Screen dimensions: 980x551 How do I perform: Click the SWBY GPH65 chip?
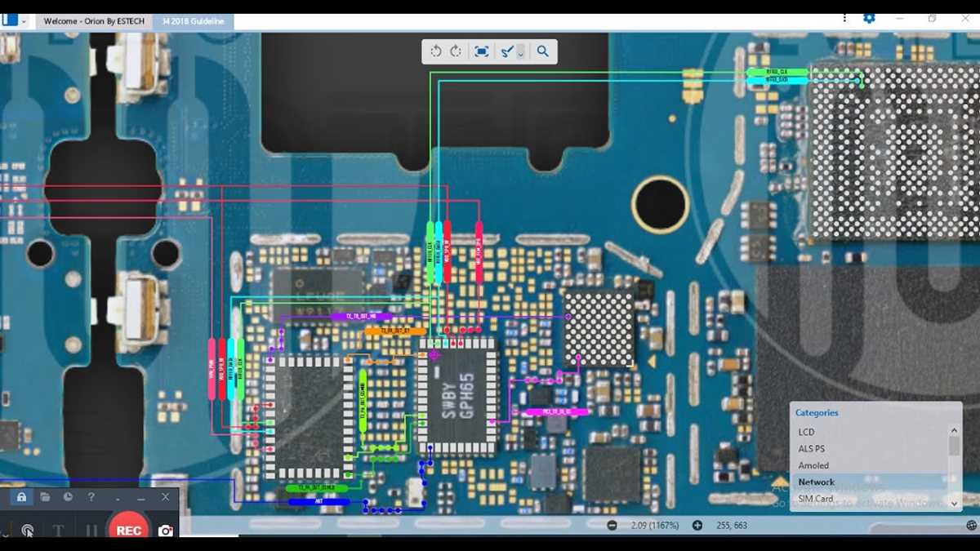click(x=457, y=398)
